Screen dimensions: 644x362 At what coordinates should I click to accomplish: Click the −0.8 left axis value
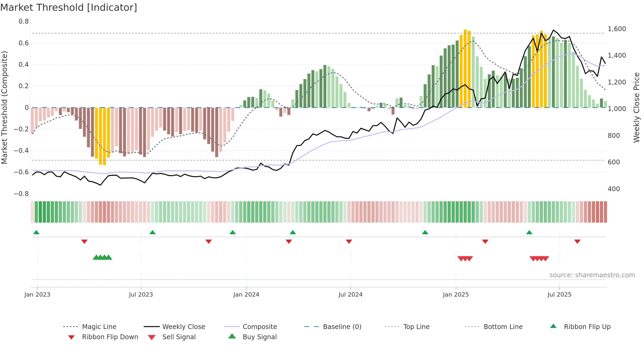coord(21,194)
